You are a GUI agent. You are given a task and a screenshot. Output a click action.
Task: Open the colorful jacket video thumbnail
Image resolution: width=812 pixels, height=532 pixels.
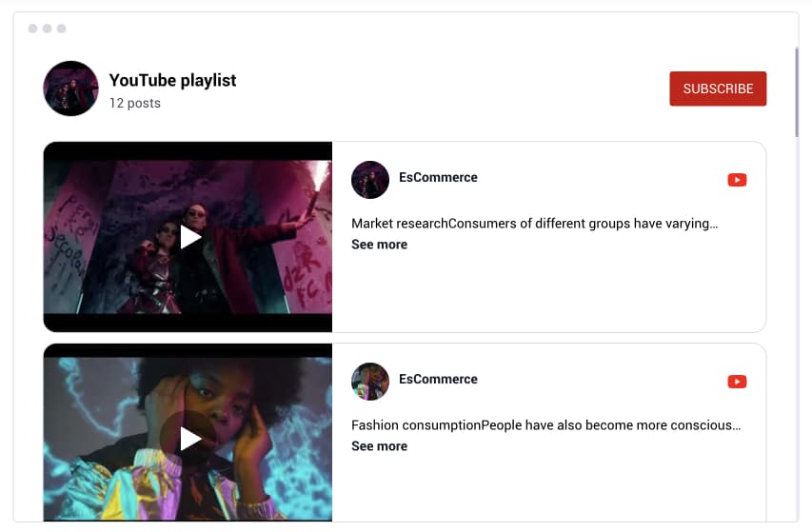pyautogui.click(x=188, y=433)
